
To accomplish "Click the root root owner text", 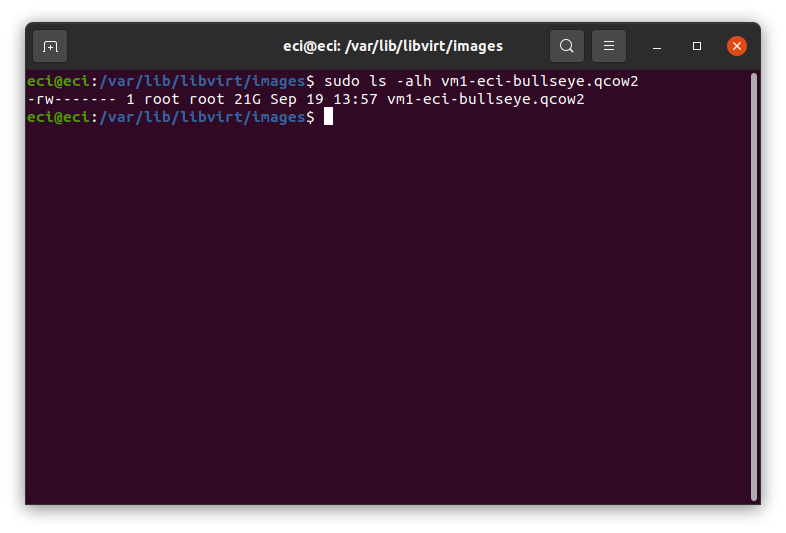I will tap(184, 99).
